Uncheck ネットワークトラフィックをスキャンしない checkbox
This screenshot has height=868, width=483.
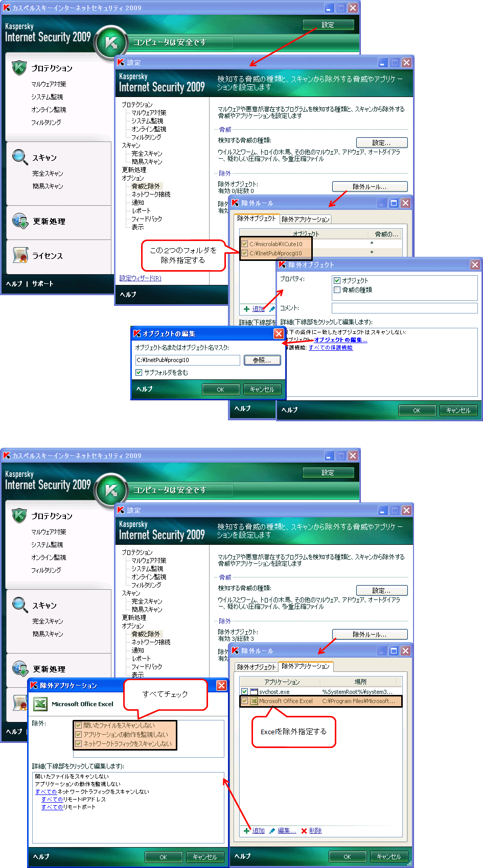[x=79, y=744]
